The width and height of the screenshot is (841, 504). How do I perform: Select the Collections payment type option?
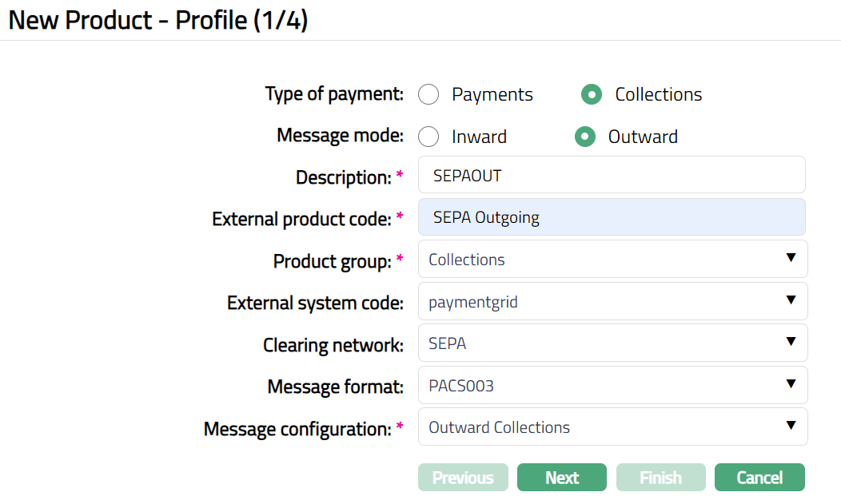(x=592, y=94)
